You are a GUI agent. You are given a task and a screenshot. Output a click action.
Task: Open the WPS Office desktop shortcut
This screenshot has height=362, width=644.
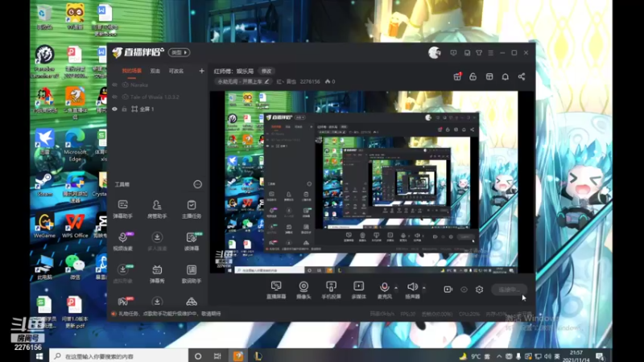coord(75,226)
